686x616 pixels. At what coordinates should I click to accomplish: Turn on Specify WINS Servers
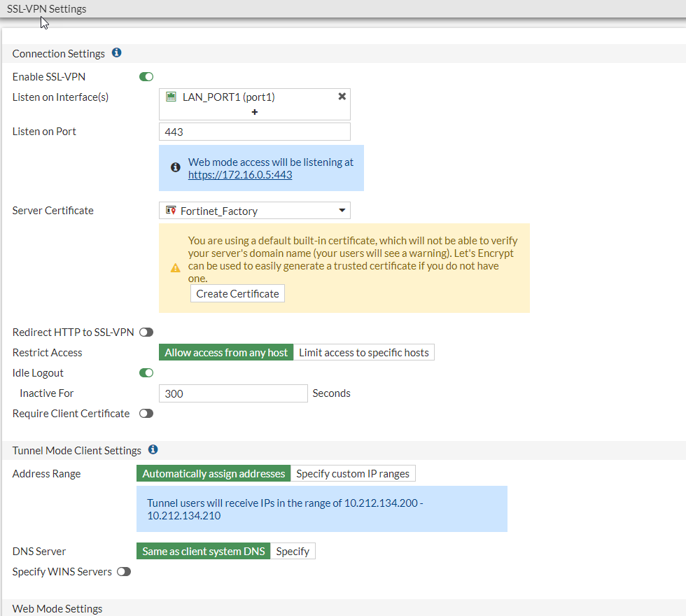(x=124, y=572)
